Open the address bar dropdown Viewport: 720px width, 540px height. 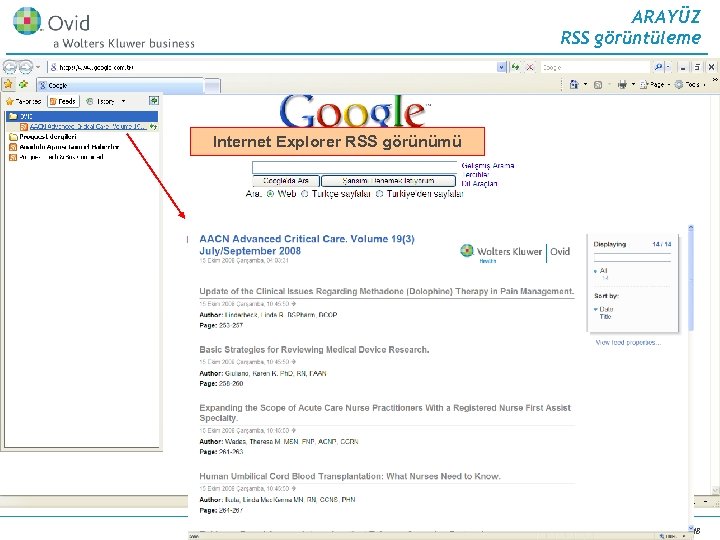501,67
